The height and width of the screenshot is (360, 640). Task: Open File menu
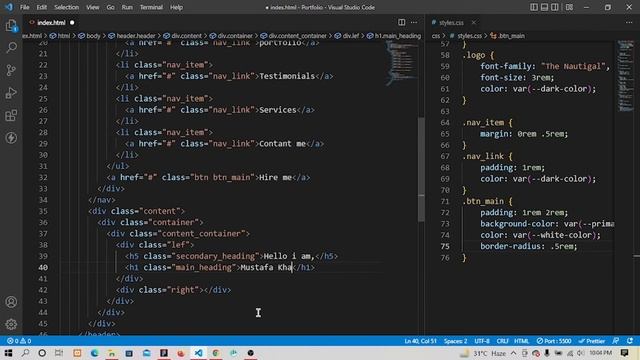24,7
